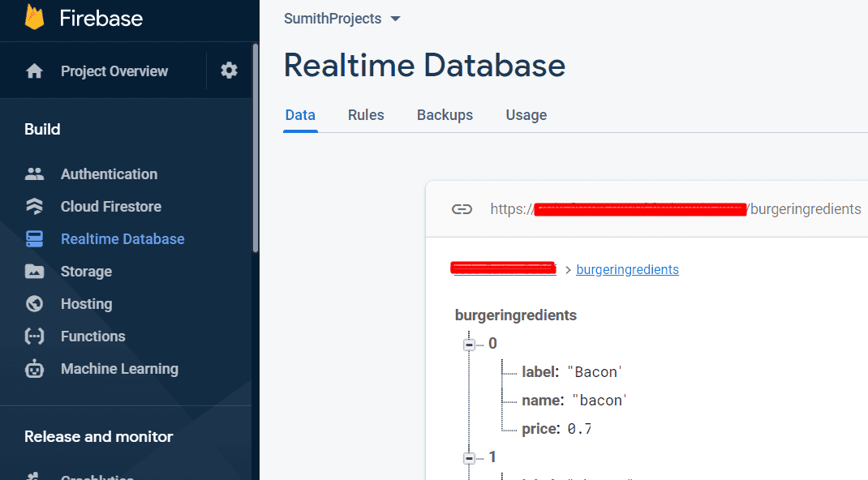Click the Release and monitor heading

coord(98,437)
